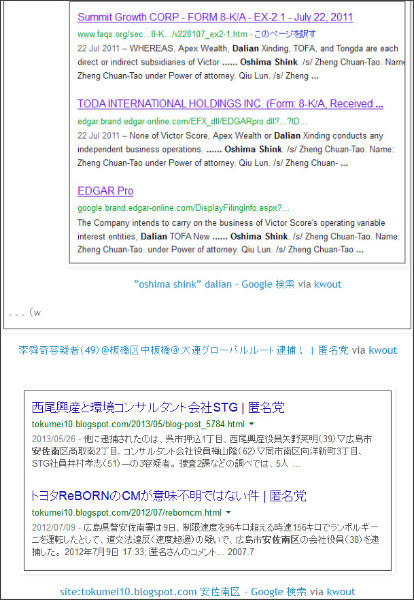Open 'site:tokumei10.blogspot.com 安佐南区' Google search link
This screenshot has height=600, width=414.
tap(182, 592)
